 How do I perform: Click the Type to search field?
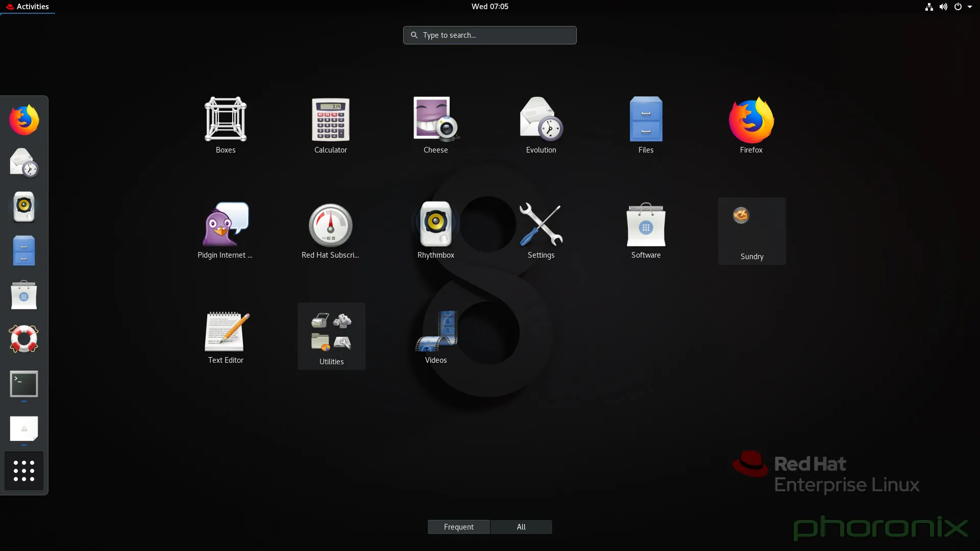490,35
